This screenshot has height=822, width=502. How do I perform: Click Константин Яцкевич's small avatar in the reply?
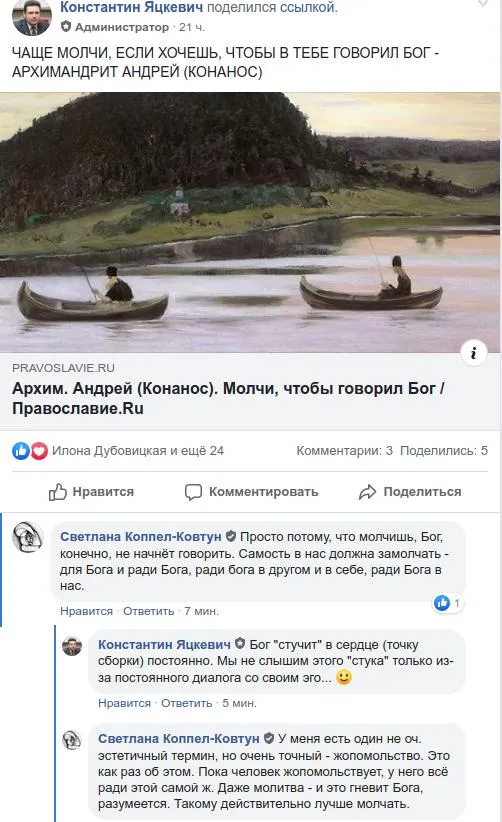pyautogui.click(x=72, y=646)
